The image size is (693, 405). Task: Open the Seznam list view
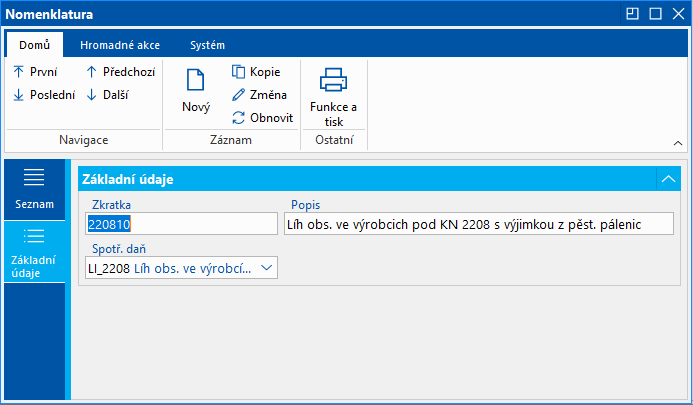click(34, 188)
